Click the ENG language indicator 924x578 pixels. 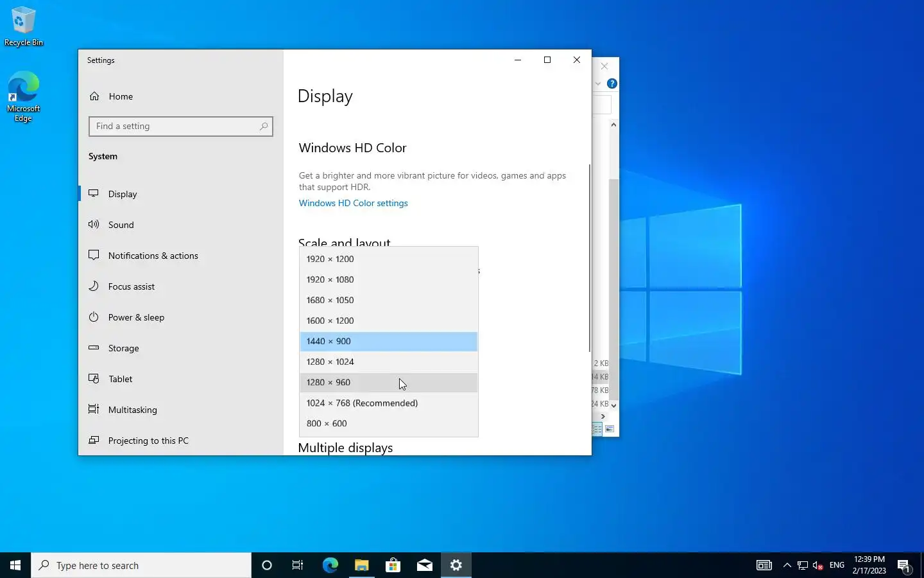tap(837, 565)
